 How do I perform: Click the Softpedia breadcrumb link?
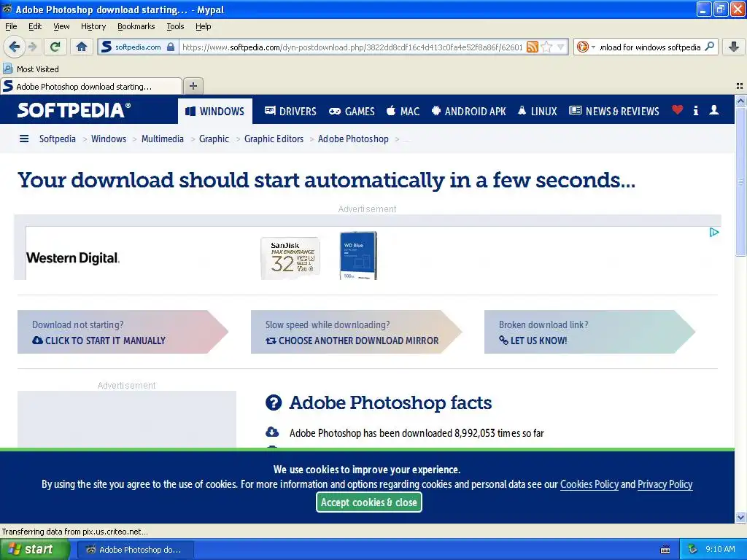(x=57, y=139)
